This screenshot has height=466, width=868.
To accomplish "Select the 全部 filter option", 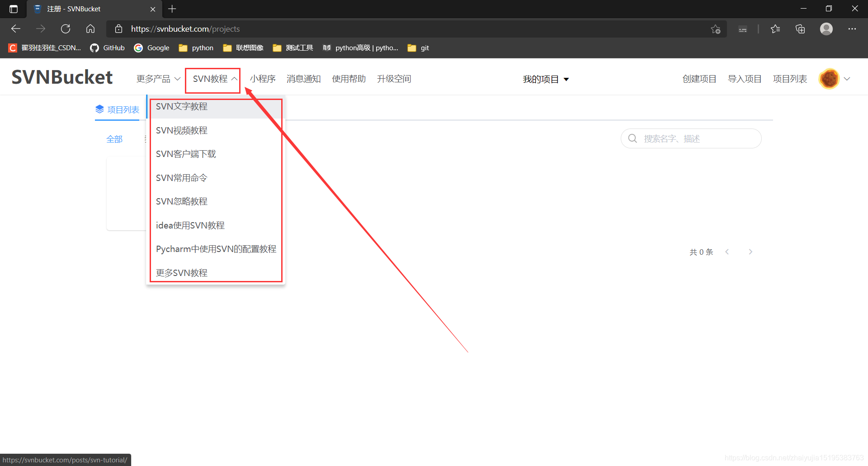I will [114, 138].
